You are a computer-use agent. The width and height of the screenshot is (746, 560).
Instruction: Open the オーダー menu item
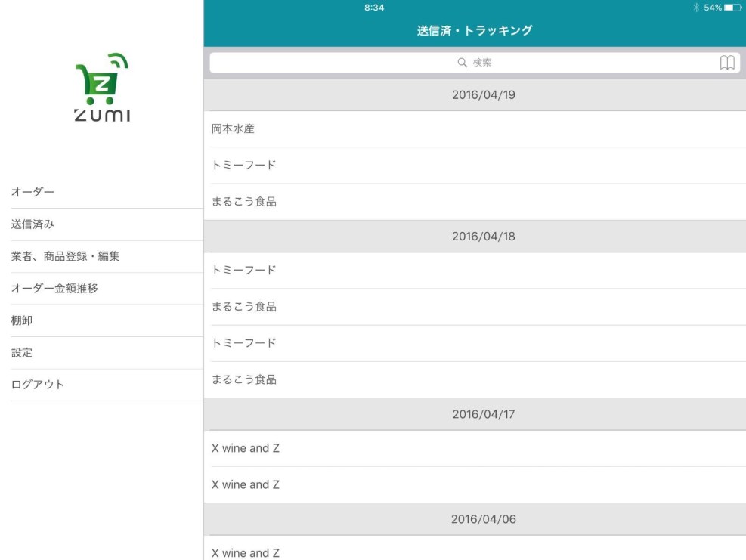pyautogui.click(x=33, y=192)
